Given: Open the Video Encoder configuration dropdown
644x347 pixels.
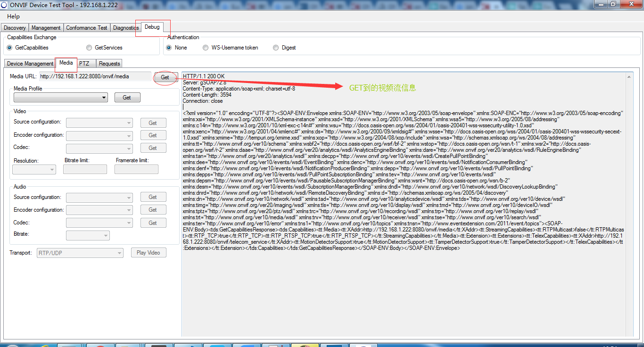Looking at the screenshot, I should coord(99,136).
